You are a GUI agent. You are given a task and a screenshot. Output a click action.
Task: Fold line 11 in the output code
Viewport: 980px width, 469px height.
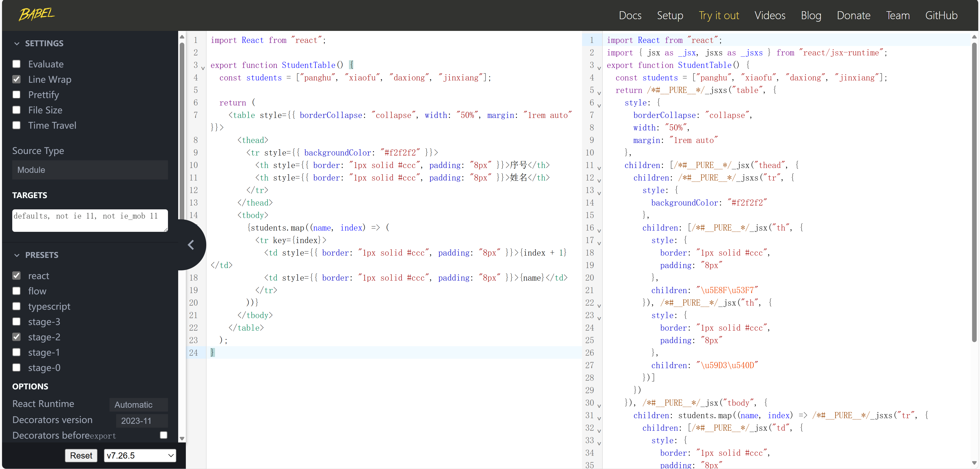tap(599, 168)
